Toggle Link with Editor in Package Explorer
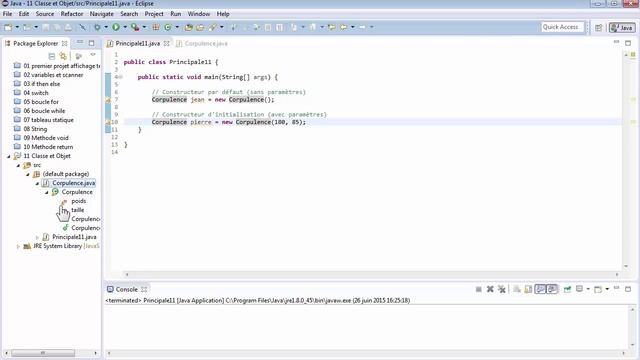The height and width of the screenshot is (360, 640). (x=63, y=56)
